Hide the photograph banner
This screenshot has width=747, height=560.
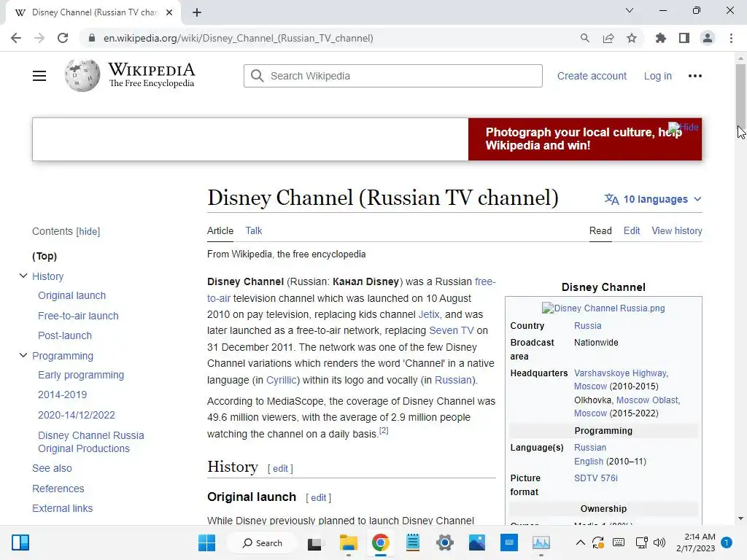tap(683, 127)
